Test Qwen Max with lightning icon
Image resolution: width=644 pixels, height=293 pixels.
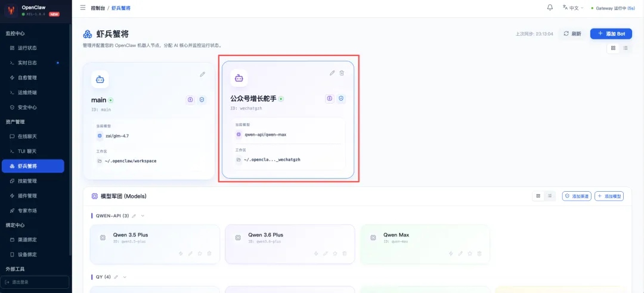(451, 254)
